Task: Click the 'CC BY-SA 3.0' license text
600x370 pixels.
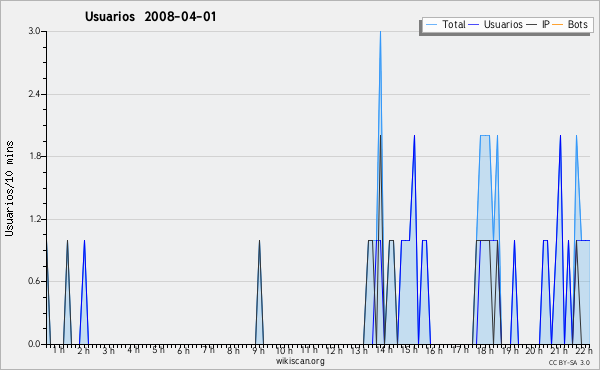Action: 569,363
